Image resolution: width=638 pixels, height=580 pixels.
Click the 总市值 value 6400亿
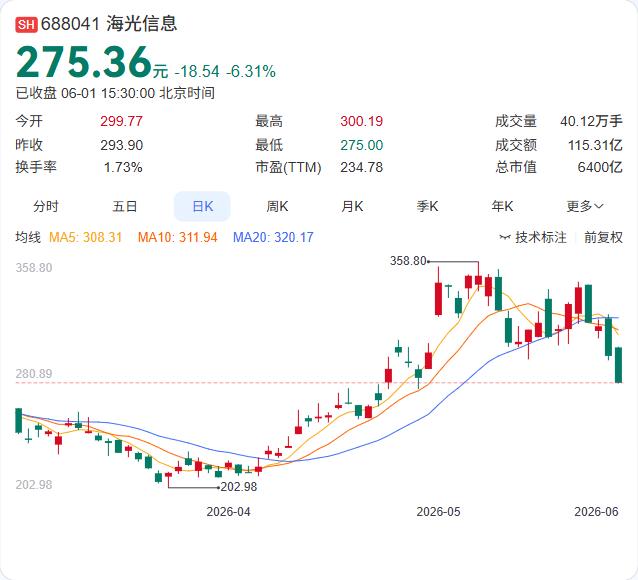(600, 167)
